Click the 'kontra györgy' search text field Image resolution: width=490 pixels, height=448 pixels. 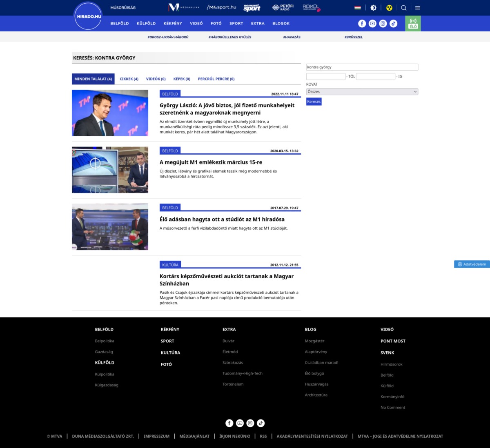tap(362, 67)
